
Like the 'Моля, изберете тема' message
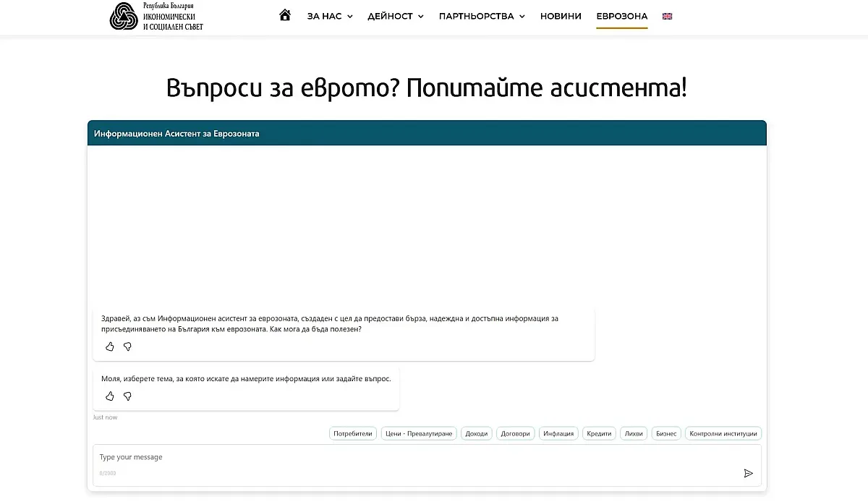(110, 396)
